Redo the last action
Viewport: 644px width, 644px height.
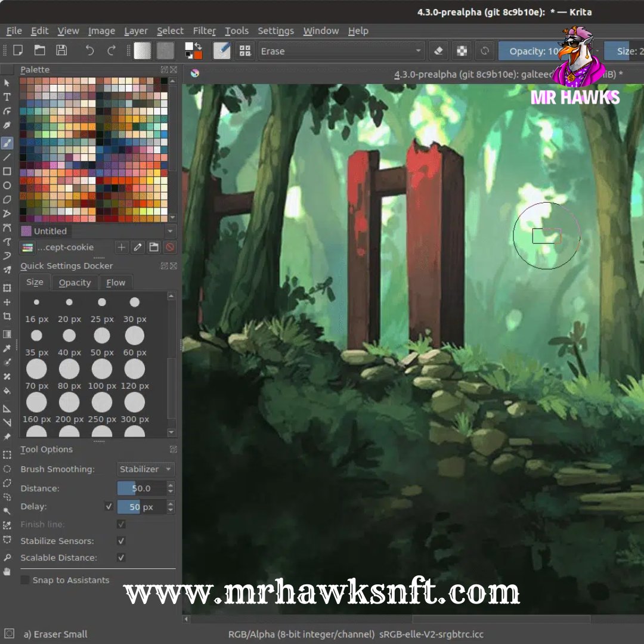(x=112, y=51)
